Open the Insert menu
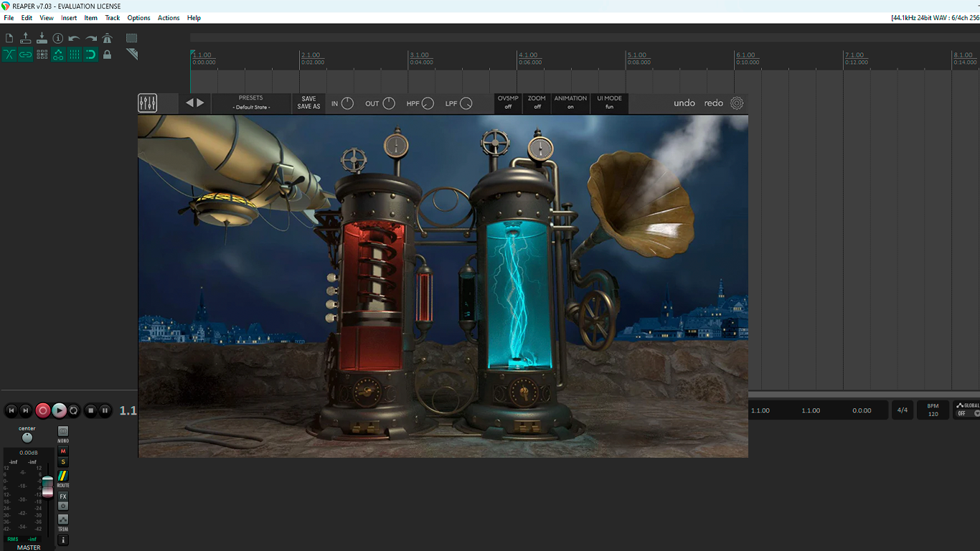Viewport: 980px width, 551px height. coord(69,18)
